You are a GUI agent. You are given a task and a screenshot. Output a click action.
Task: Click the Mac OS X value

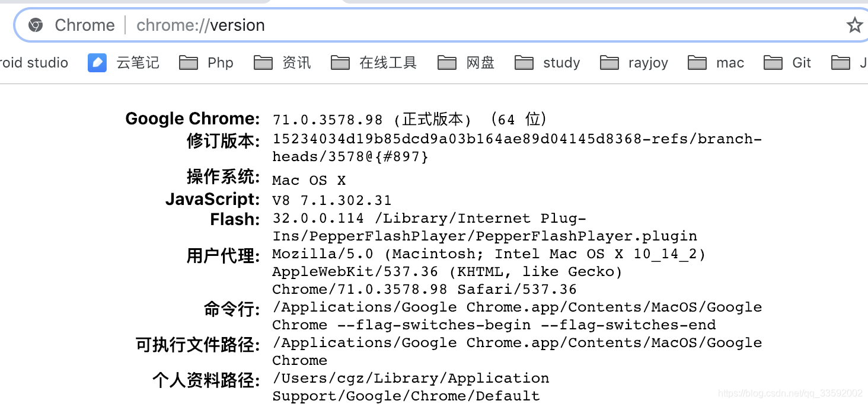pos(309,181)
